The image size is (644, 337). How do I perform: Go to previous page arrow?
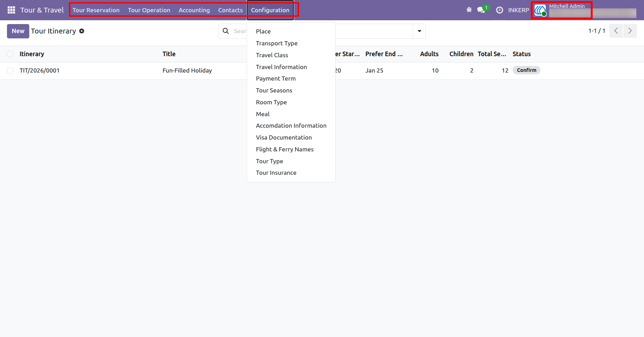pos(616,31)
